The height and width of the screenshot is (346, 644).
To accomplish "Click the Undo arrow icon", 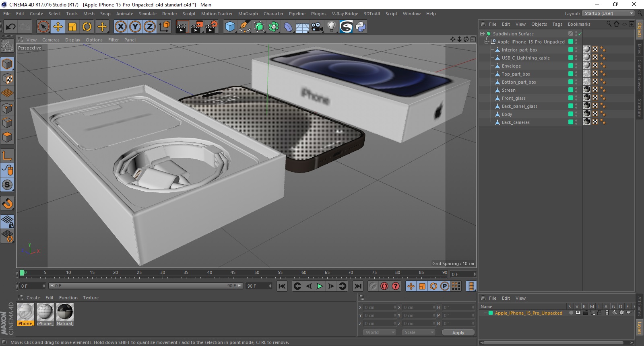I will coord(10,27).
